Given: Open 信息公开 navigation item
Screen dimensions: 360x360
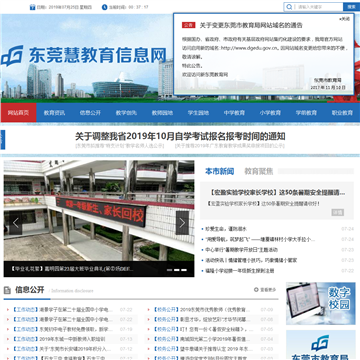Looking at the screenshot, I should [x=90, y=113].
